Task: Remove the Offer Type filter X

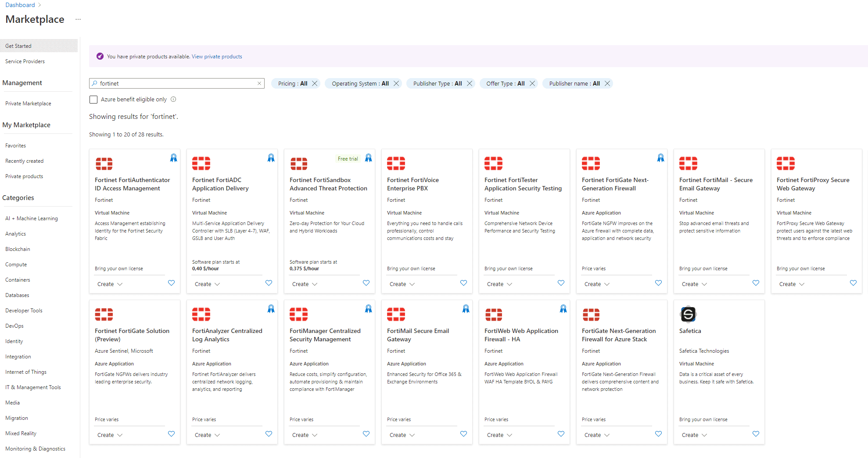Action: [x=532, y=83]
